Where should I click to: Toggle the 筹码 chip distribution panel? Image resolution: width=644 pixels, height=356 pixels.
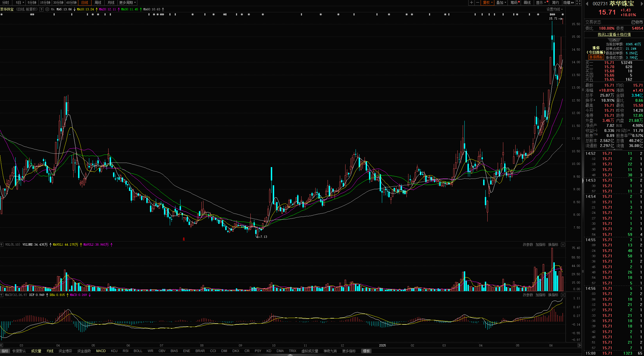(x=514, y=3)
